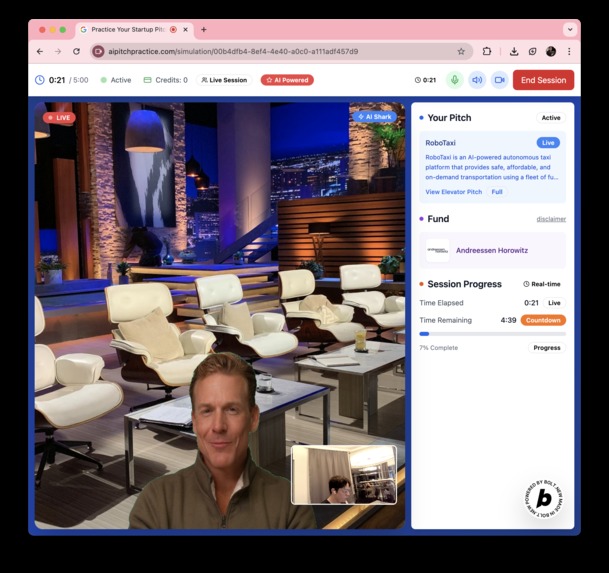The width and height of the screenshot is (609, 573).
Task: Click the orange Countdown badge
Action: pos(543,320)
